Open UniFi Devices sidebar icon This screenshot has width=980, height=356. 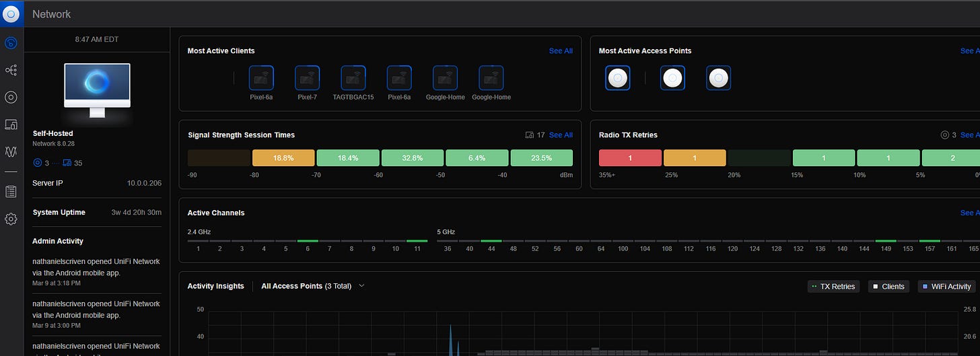coord(11,97)
